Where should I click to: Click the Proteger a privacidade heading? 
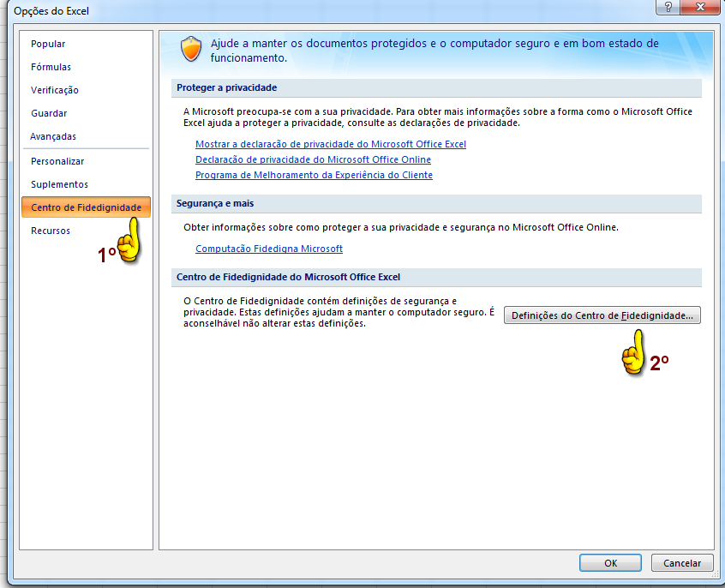226,88
